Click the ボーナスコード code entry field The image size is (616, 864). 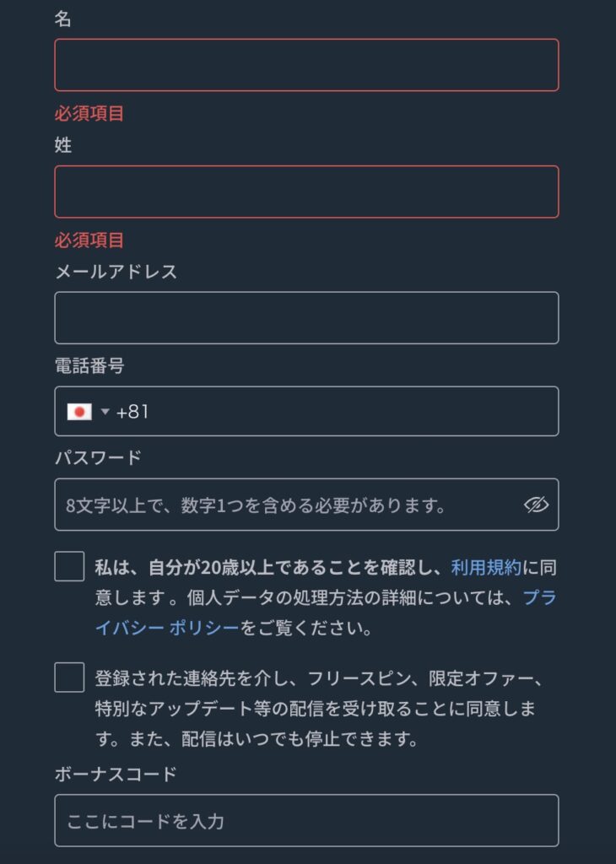306,820
